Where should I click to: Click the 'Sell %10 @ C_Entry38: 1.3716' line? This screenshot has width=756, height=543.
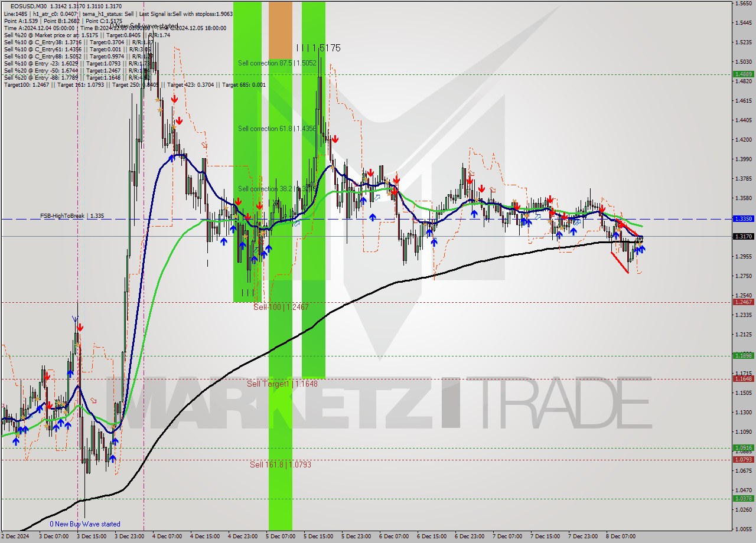coord(79,42)
